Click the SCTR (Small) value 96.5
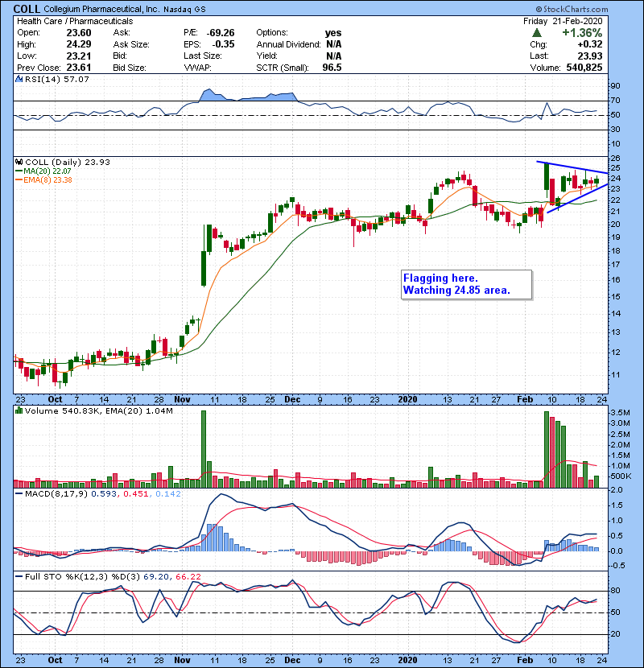 (332, 68)
